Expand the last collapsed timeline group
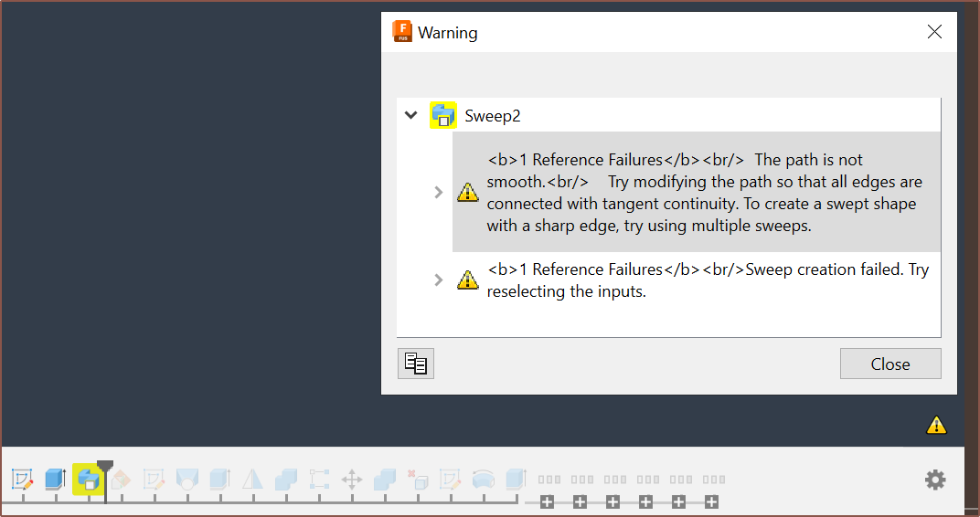 point(711,501)
